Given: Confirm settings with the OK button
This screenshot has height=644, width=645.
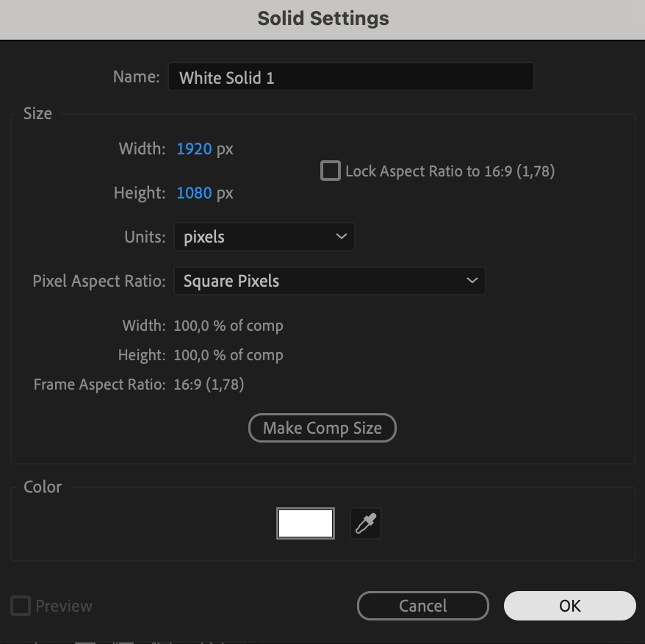Looking at the screenshot, I should click(x=569, y=606).
